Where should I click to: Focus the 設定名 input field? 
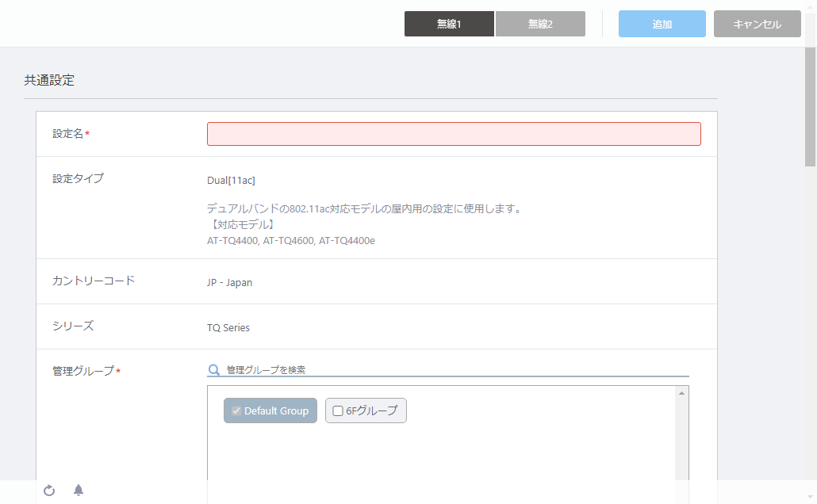click(x=454, y=134)
